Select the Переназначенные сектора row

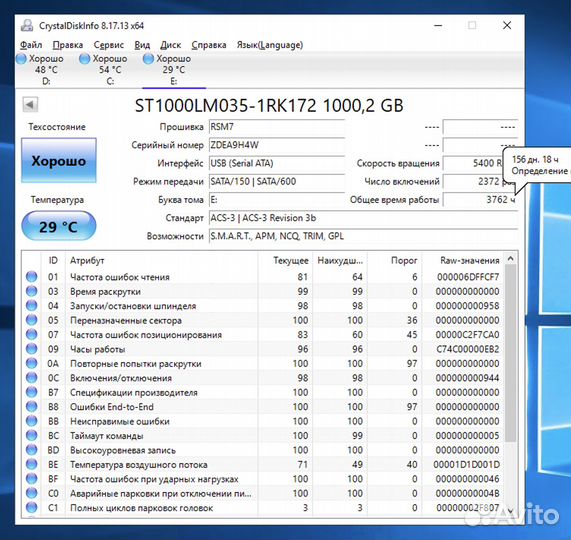(x=263, y=320)
